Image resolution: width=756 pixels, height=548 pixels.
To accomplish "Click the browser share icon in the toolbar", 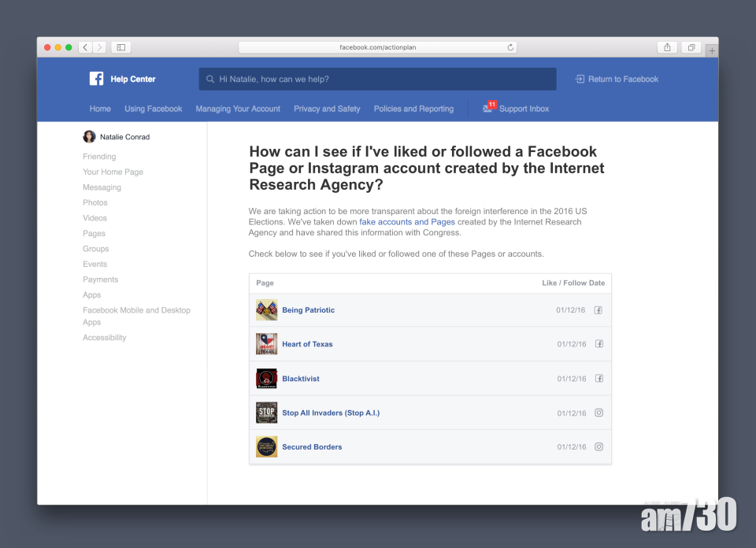I will tap(667, 47).
